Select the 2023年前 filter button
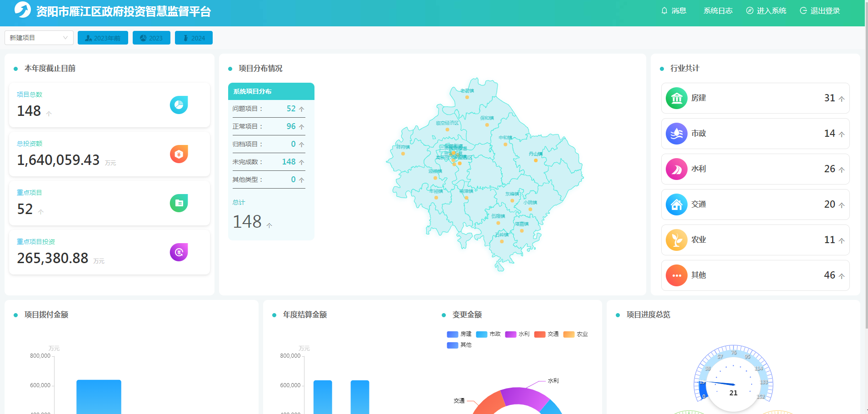This screenshot has width=868, height=414. pos(103,38)
